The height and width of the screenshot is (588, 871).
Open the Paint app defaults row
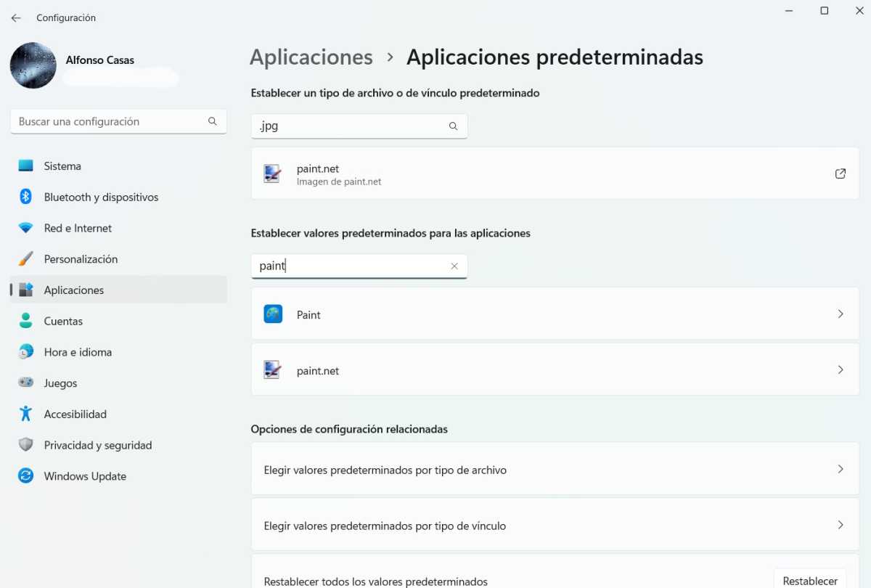(555, 314)
